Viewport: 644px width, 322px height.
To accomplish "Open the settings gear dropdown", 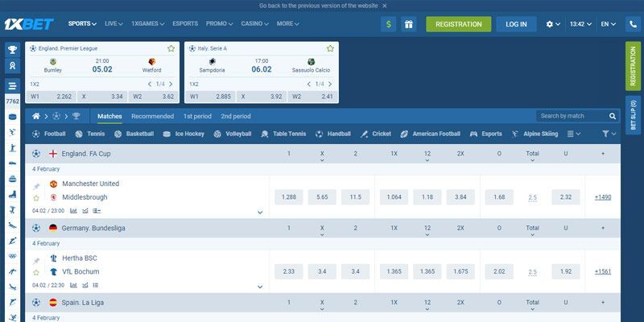I will (x=553, y=24).
